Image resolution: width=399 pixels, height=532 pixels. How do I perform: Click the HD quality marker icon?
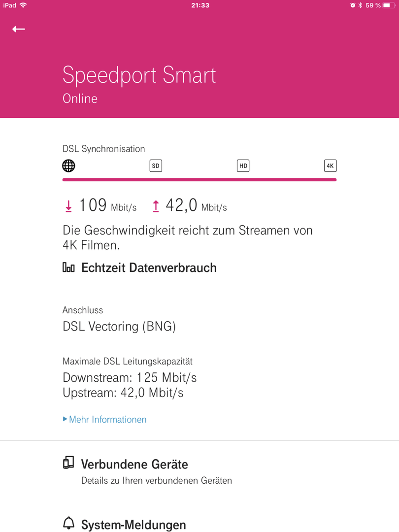tap(243, 166)
